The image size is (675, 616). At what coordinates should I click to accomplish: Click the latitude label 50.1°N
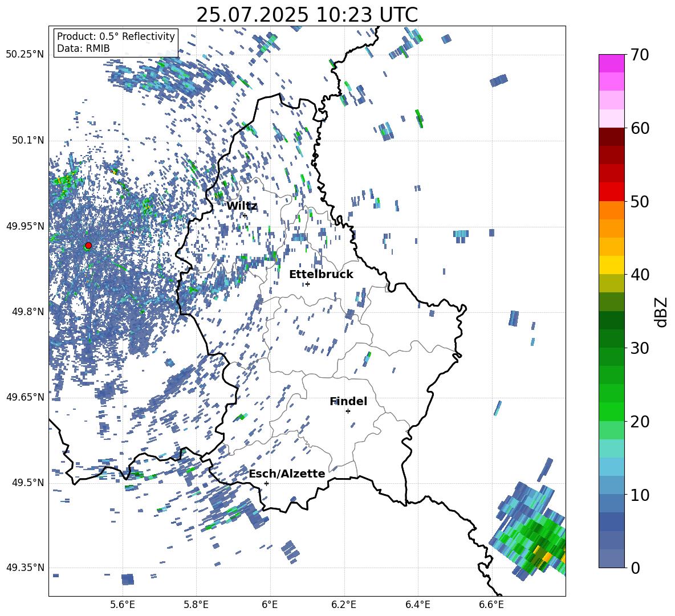click(28, 141)
